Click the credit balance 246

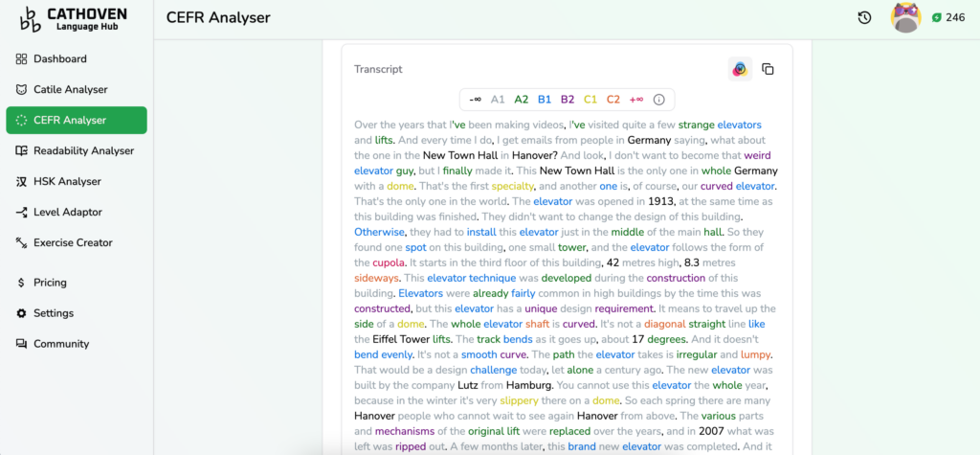955,17
